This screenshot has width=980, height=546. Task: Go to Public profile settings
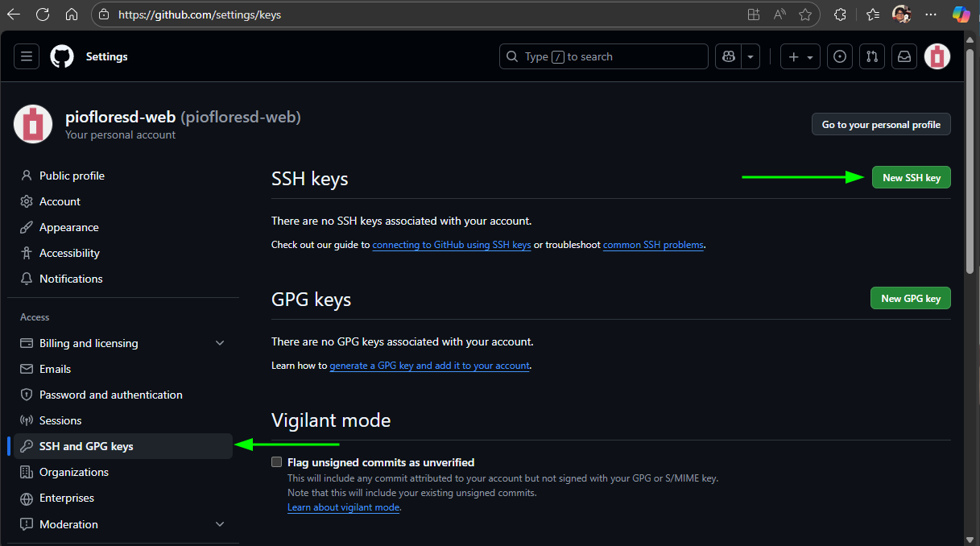[72, 176]
